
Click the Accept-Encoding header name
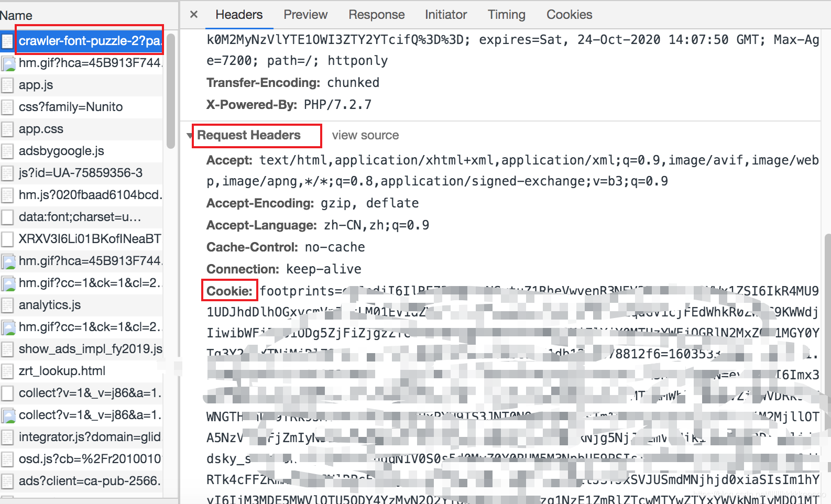click(260, 203)
